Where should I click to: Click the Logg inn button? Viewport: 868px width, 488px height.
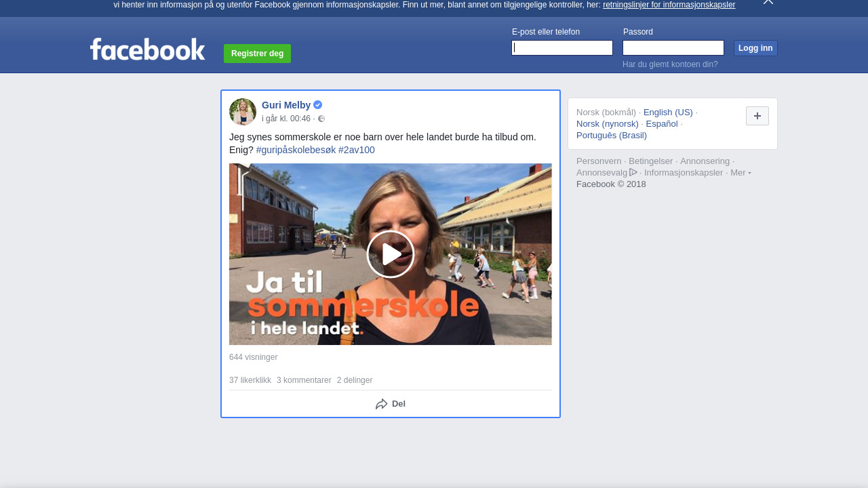coord(755,48)
